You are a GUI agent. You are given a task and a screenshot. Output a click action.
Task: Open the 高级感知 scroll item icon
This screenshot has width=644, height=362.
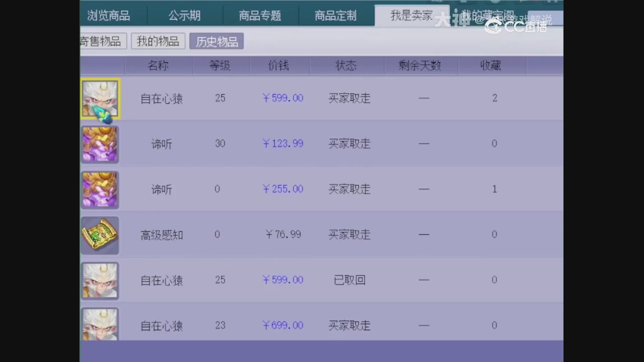tap(100, 235)
